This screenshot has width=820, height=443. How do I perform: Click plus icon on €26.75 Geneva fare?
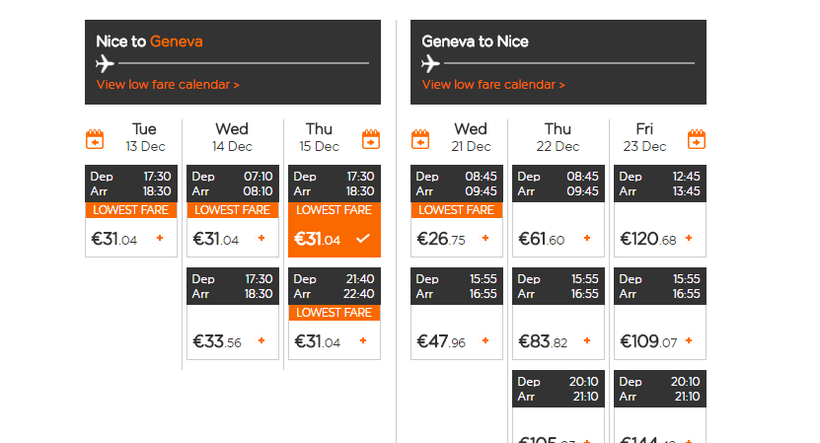[486, 239]
